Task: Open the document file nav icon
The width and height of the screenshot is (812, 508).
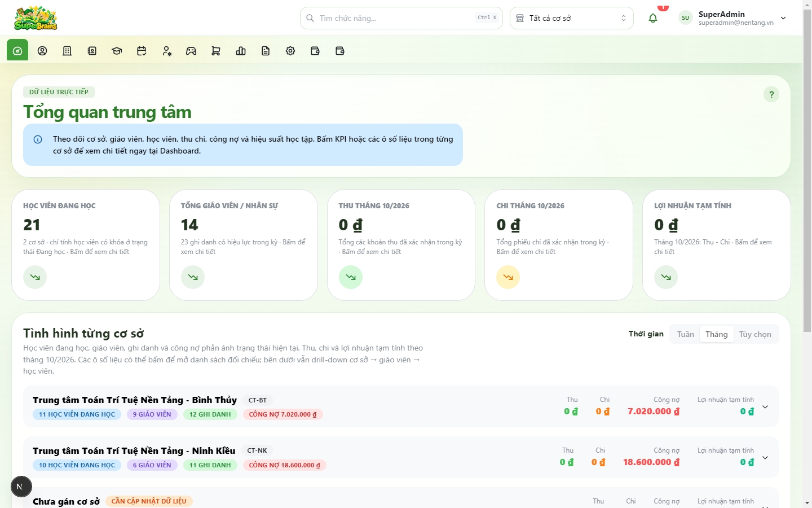Action: (266, 51)
